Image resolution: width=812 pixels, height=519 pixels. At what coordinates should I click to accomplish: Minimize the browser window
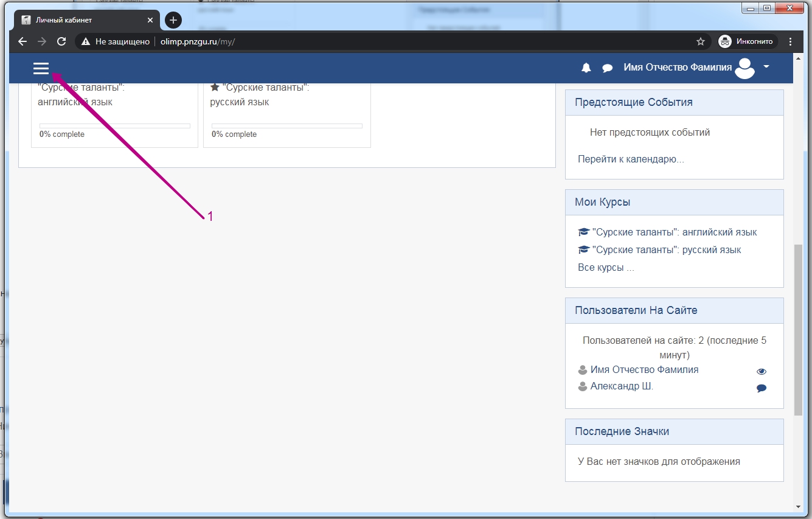(751, 8)
